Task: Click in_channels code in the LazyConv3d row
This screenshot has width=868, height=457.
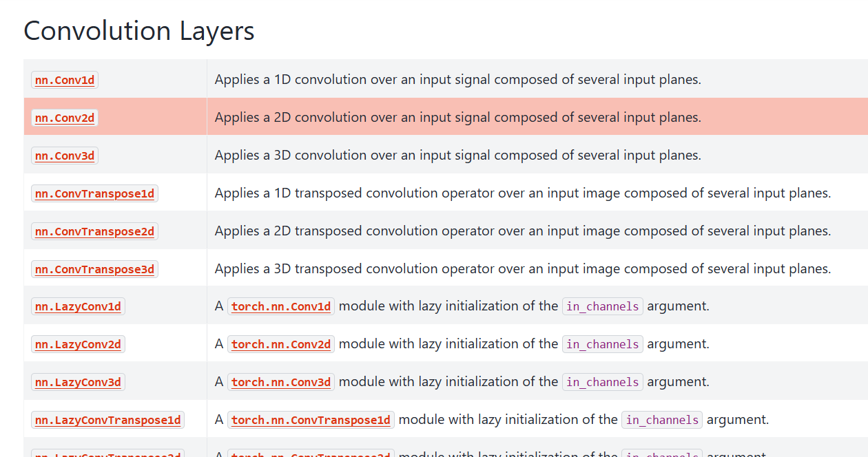Action: (603, 382)
